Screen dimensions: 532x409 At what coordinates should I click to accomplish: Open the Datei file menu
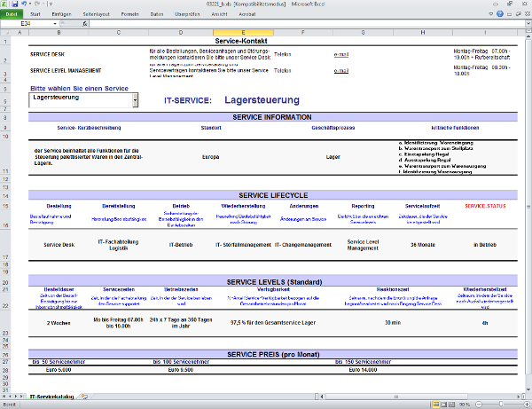[10, 16]
